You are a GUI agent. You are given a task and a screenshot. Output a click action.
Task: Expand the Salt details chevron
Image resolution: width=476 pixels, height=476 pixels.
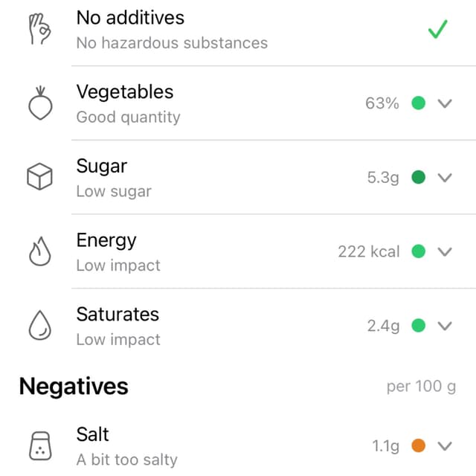coord(445,446)
